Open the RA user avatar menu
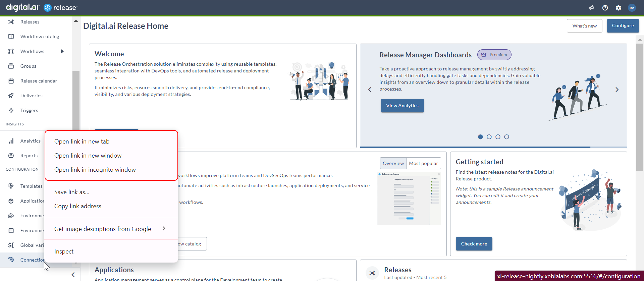The width and height of the screenshot is (644, 281). point(632,8)
